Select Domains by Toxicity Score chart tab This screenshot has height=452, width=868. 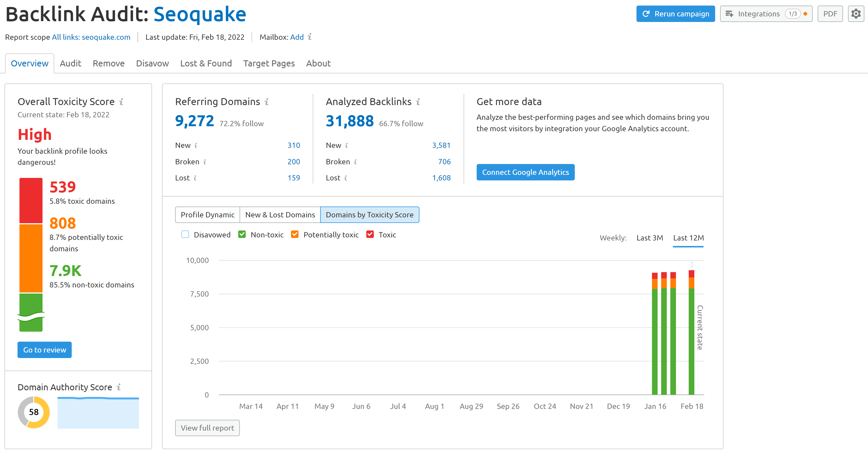tap(370, 215)
